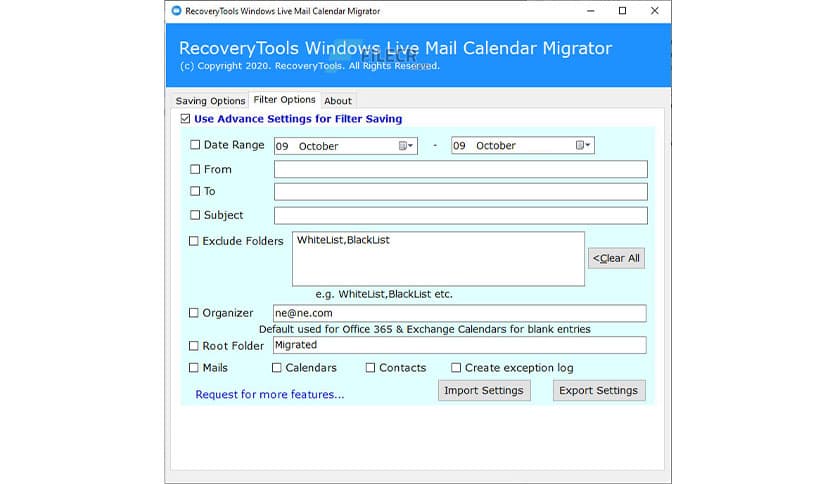Click the Clear All button
This screenshot has width=836, height=484.
click(x=616, y=258)
